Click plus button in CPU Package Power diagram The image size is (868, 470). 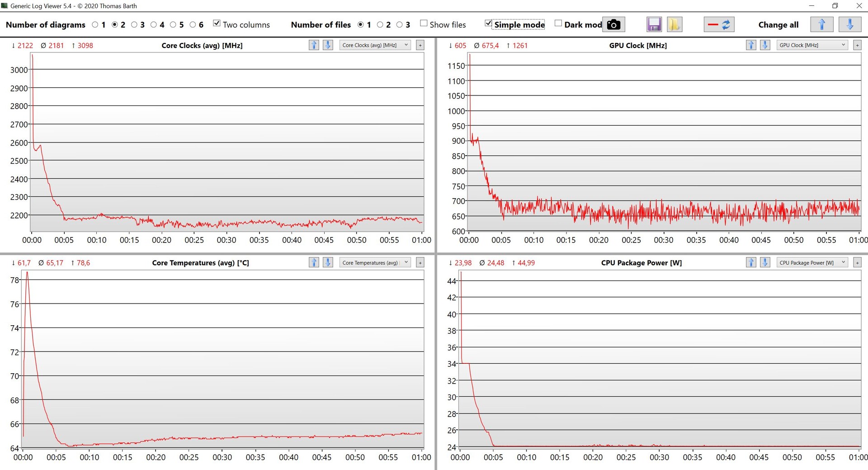[857, 263]
